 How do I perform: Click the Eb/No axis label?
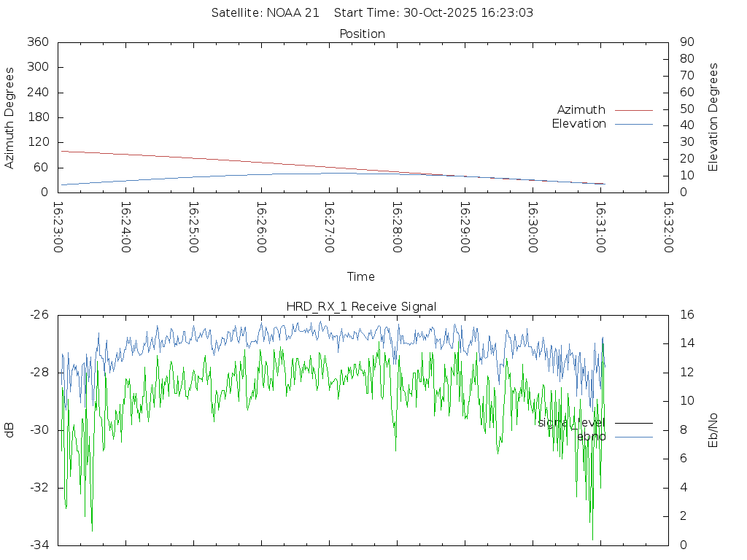713,429
